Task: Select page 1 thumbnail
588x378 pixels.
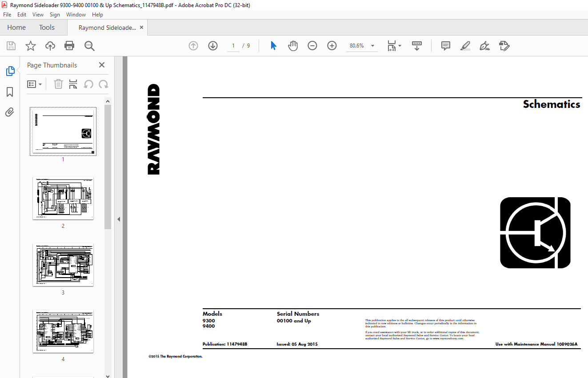Action: [x=63, y=131]
